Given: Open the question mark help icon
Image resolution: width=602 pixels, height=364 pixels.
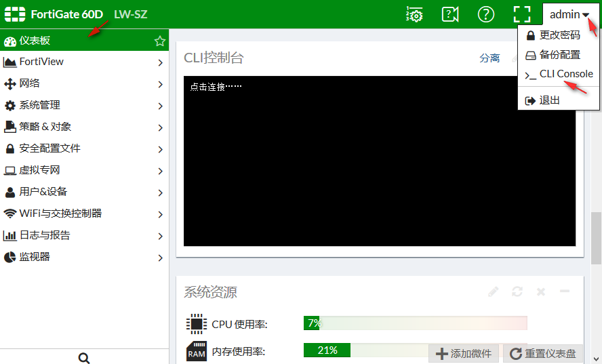Looking at the screenshot, I should (x=486, y=14).
